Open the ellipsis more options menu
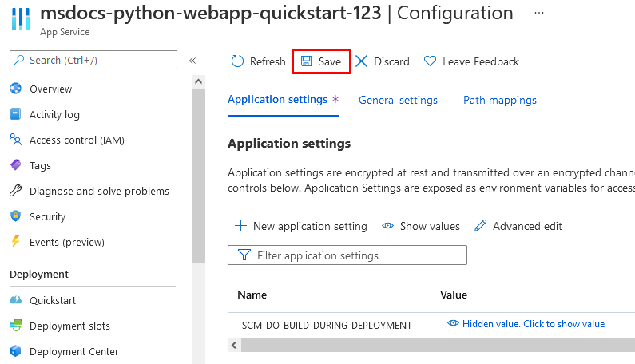 pyautogui.click(x=539, y=14)
